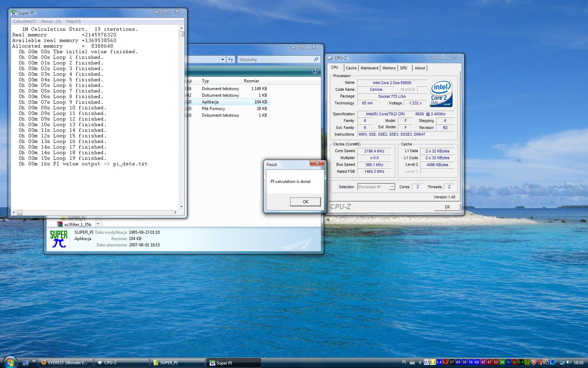Switch to the SPD tab

[404, 68]
